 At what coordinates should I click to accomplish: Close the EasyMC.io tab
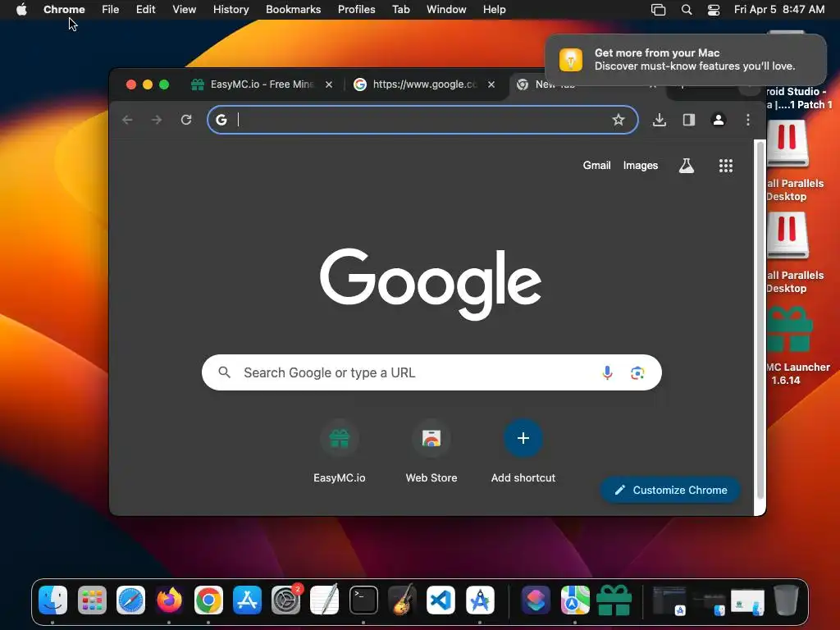(329, 84)
